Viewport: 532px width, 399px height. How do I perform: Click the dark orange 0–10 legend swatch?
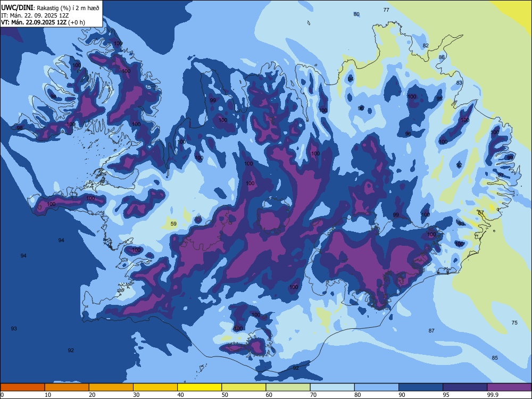point(22,387)
